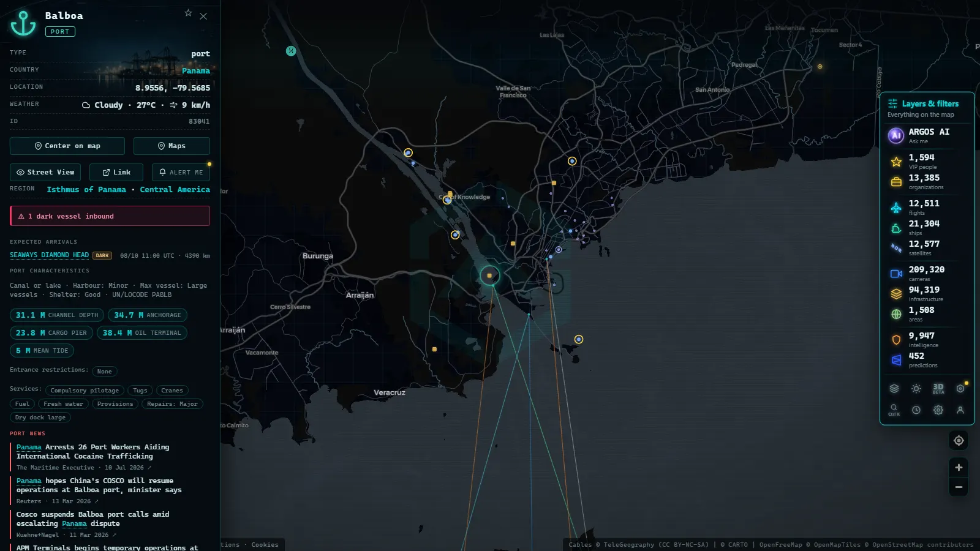Open the settings gear icon

point(938,410)
